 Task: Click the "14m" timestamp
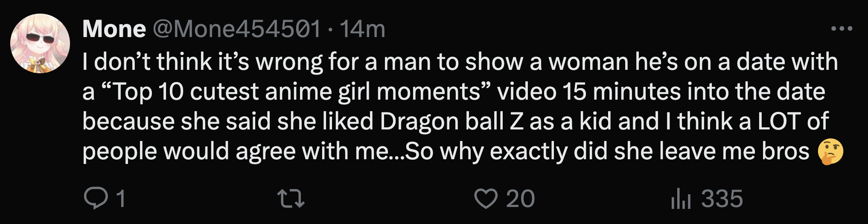point(362,29)
